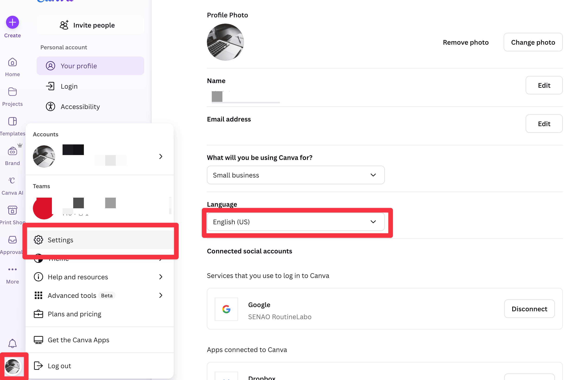Click the purple Create plus icon

[x=12, y=22]
